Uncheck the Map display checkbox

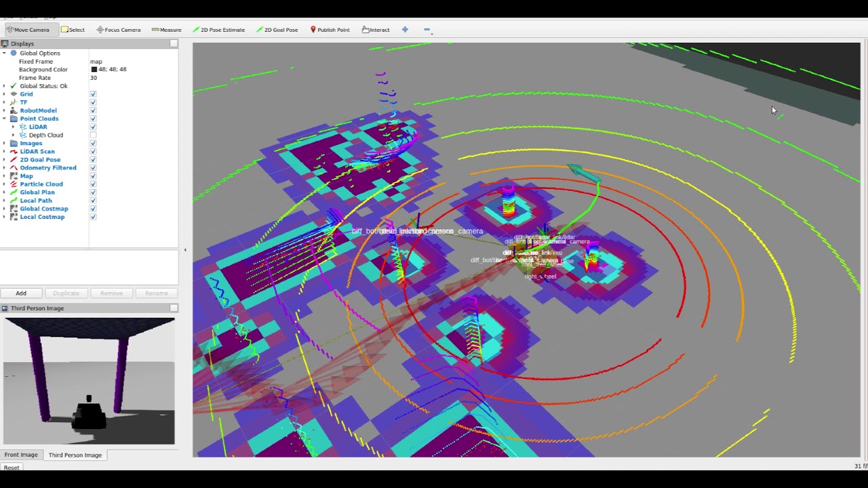(x=93, y=176)
